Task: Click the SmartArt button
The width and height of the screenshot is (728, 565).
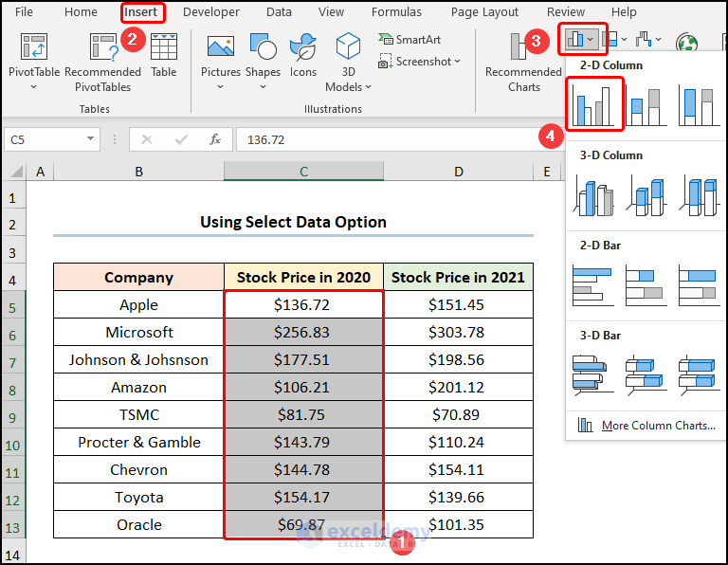Action: click(409, 40)
